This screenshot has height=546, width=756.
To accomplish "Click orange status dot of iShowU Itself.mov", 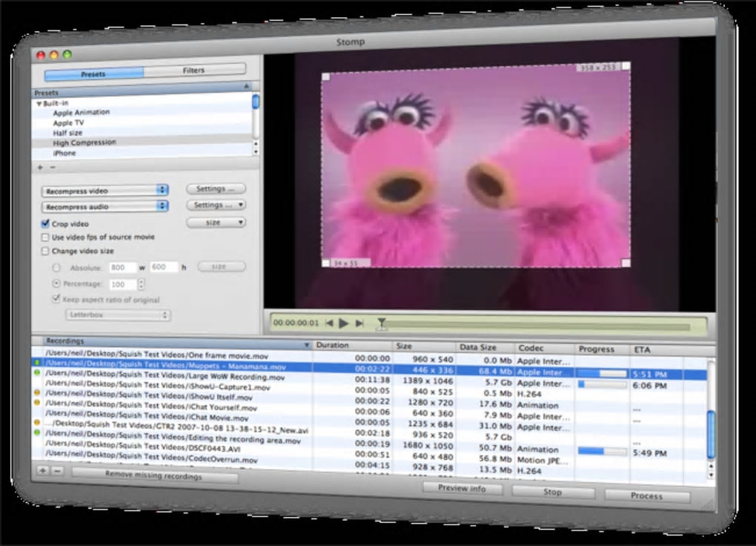I will [37, 392].
